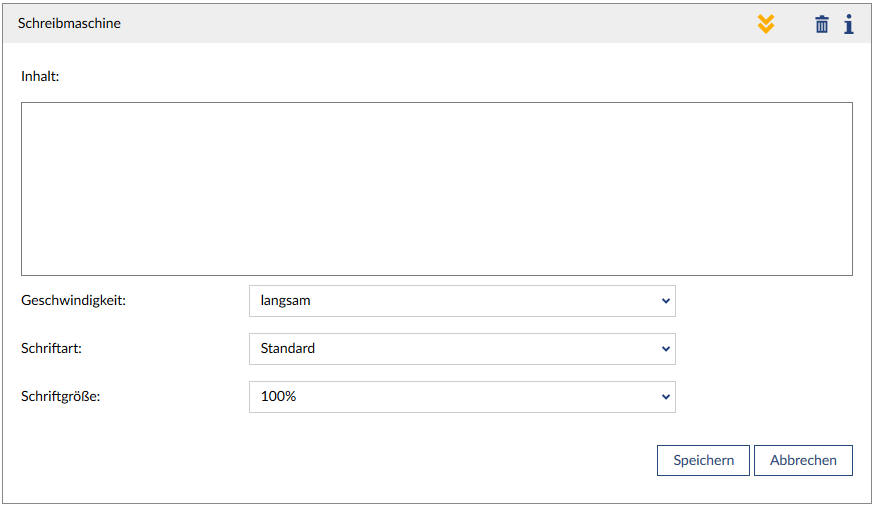The width and height of the screenshot is (874, 508).
Task: Click inside the Inhalt text area
Action: point(436,188)
